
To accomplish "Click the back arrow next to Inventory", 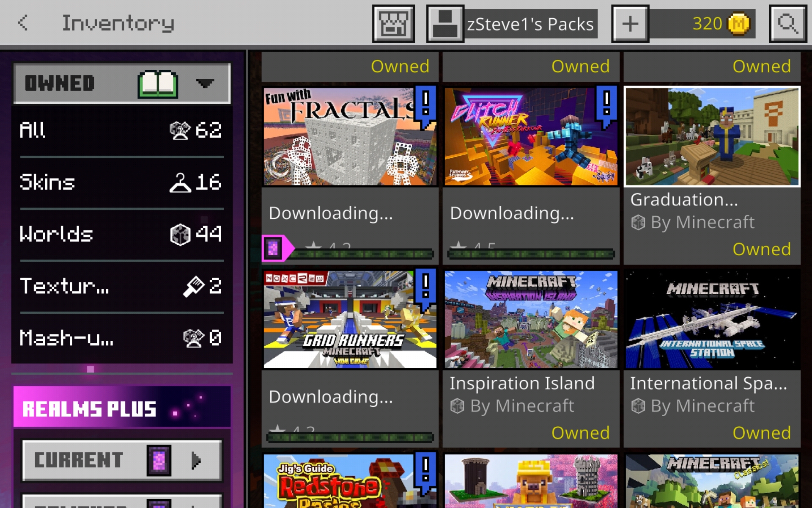I will (23, 23).
